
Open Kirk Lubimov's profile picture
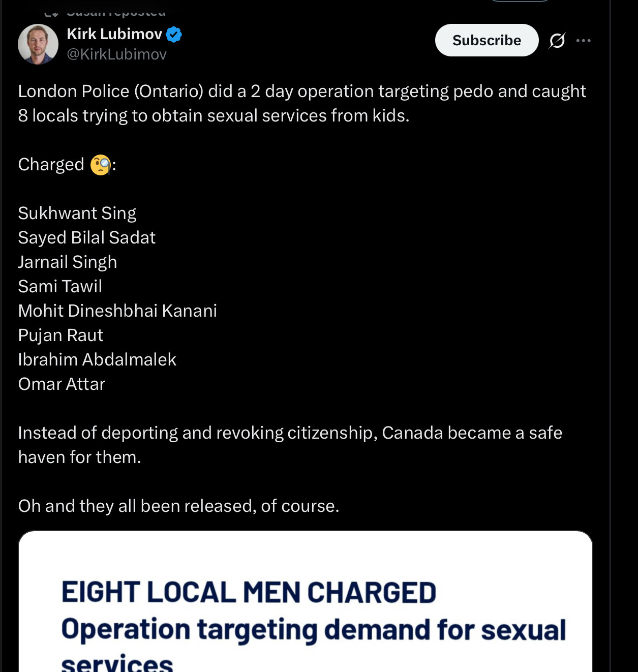[38, 44]
